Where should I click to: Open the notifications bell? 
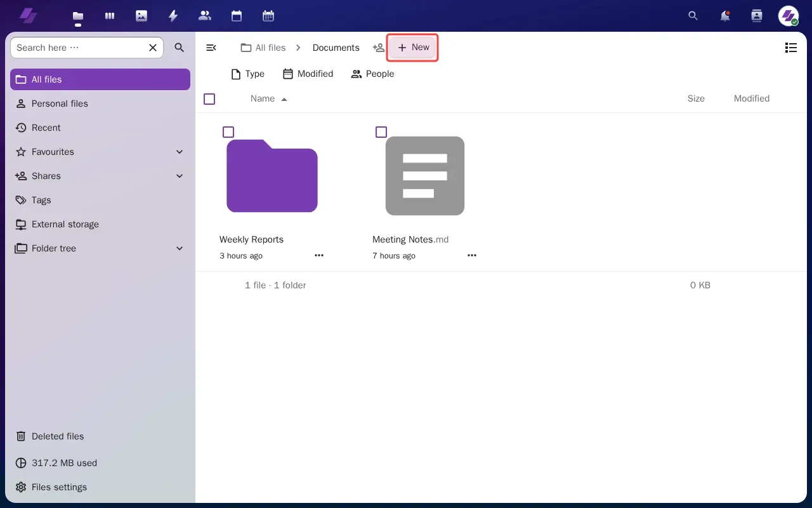point(725,16)
